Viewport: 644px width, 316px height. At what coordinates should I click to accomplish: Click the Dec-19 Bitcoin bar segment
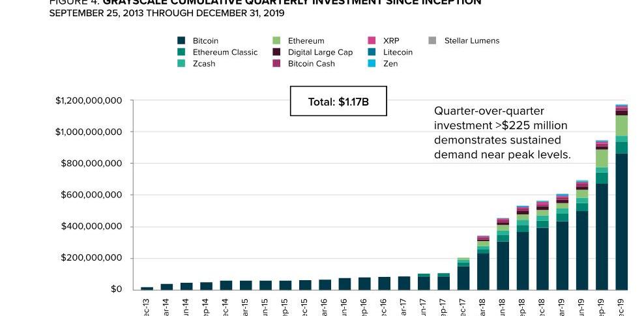621,222
